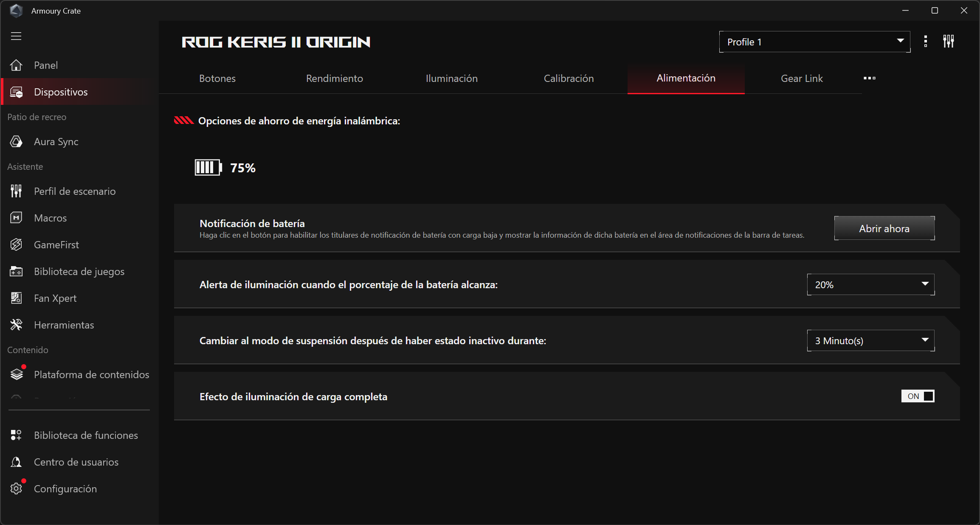Open the vertical three-dot profile options menu
The height and width of the screenshot is (525, 980).
[x=926, y=42]
